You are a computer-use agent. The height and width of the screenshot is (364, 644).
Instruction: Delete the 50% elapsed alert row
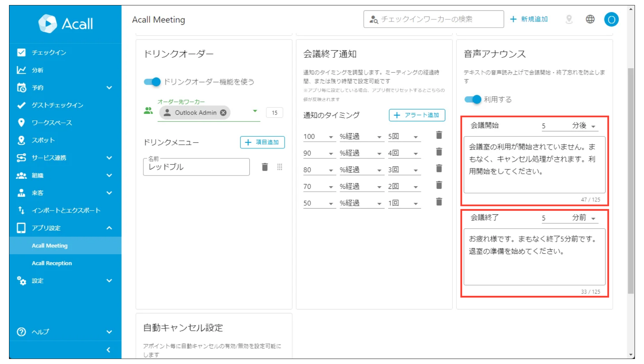439,202
